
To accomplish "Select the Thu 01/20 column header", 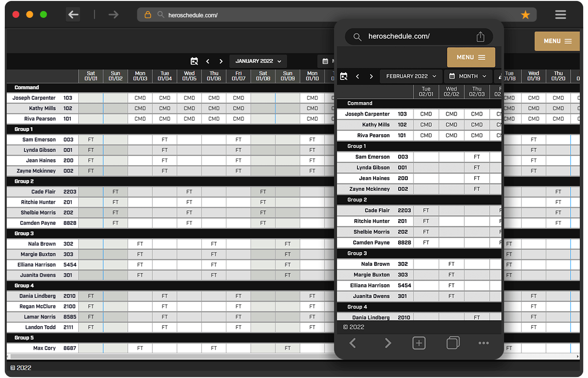I will (x=558, y=76).
